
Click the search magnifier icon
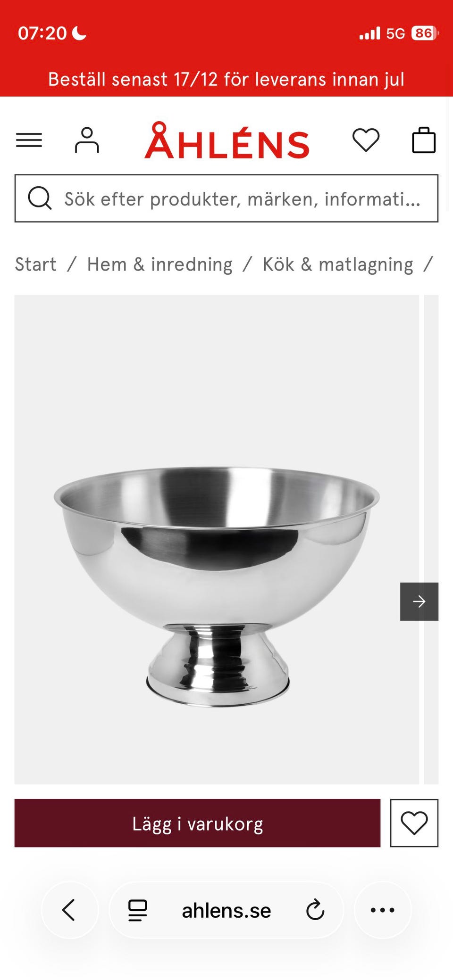pos(40,198)
